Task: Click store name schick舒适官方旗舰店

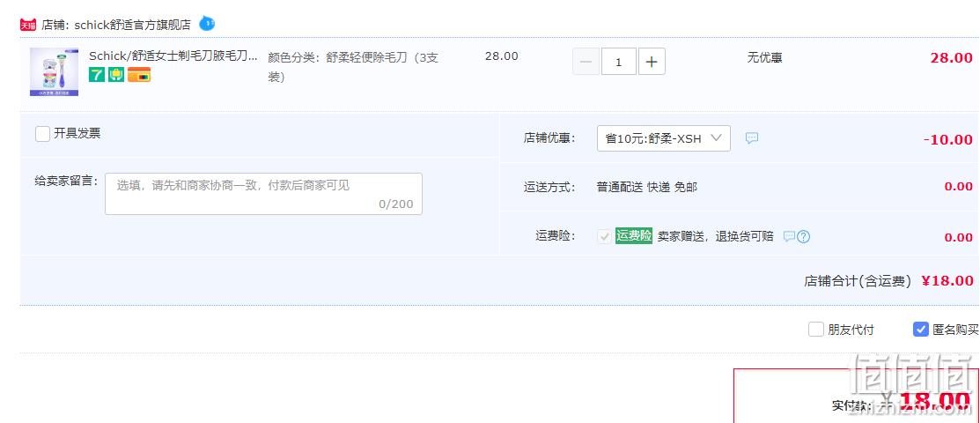Action: (x=132, y=25)
